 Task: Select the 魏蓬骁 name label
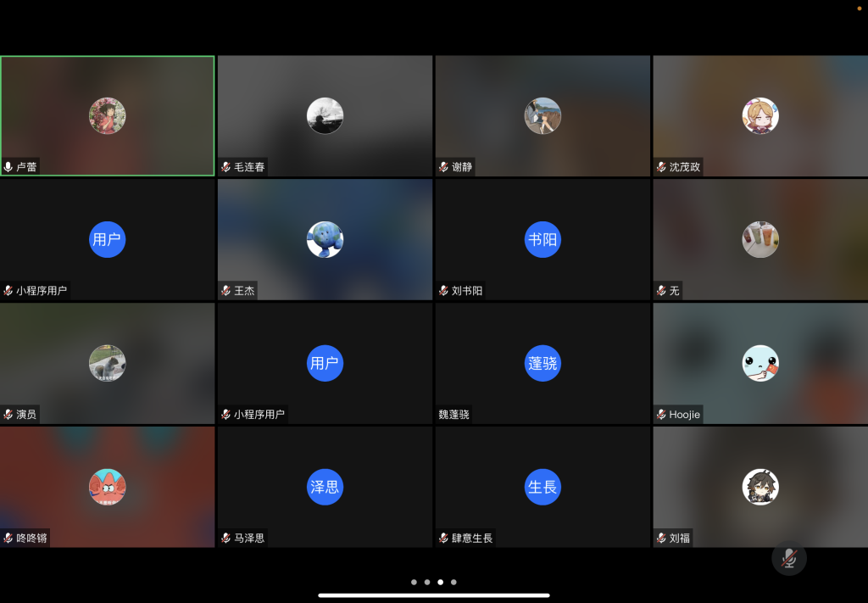453,415
